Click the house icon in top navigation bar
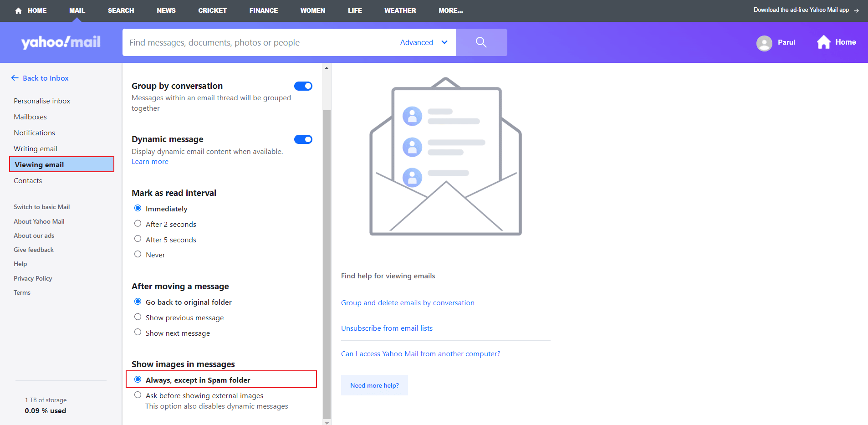This screenshot has width=868, height=425. [x=18, y=10]
